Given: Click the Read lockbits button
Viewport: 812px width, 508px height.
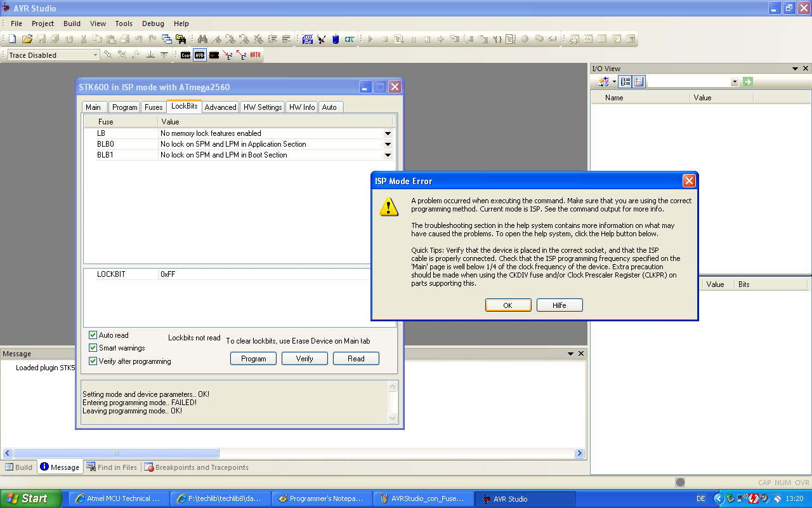Looking at the screenshot, I should pyautogui.click(x=357, y=359).
